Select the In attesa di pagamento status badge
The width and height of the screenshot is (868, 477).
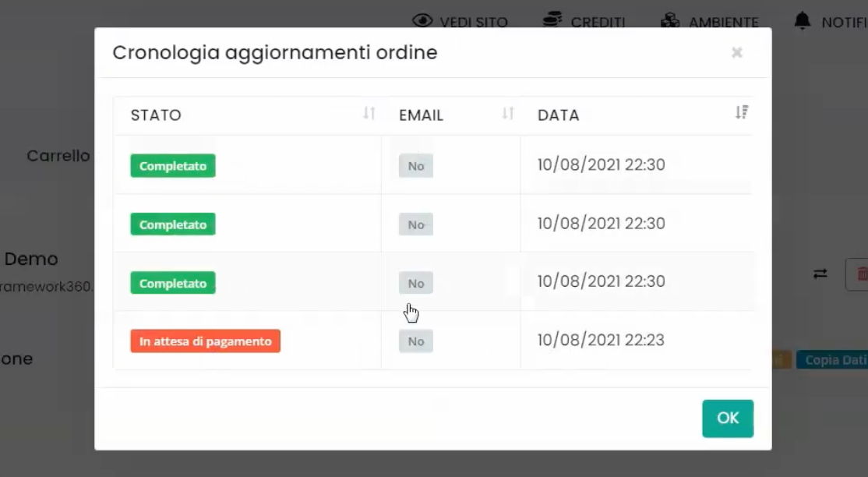(205, 341)
